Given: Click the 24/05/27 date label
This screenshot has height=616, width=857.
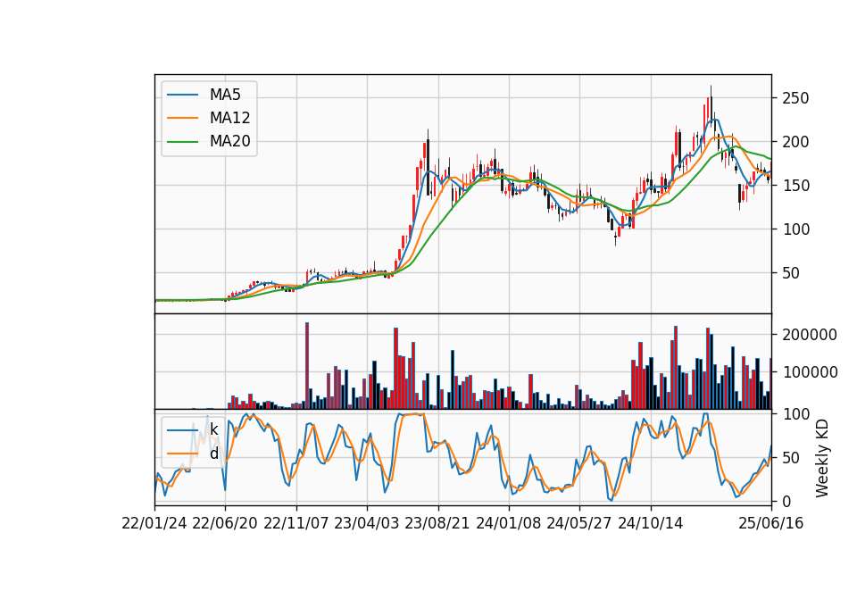Looking at the screenshot, I should 579,524.
